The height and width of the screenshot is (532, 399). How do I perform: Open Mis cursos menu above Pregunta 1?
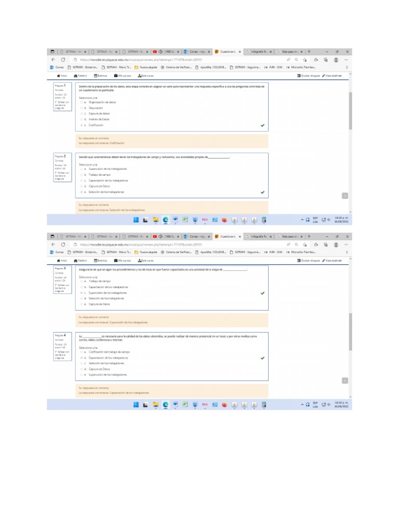(123, 76)
